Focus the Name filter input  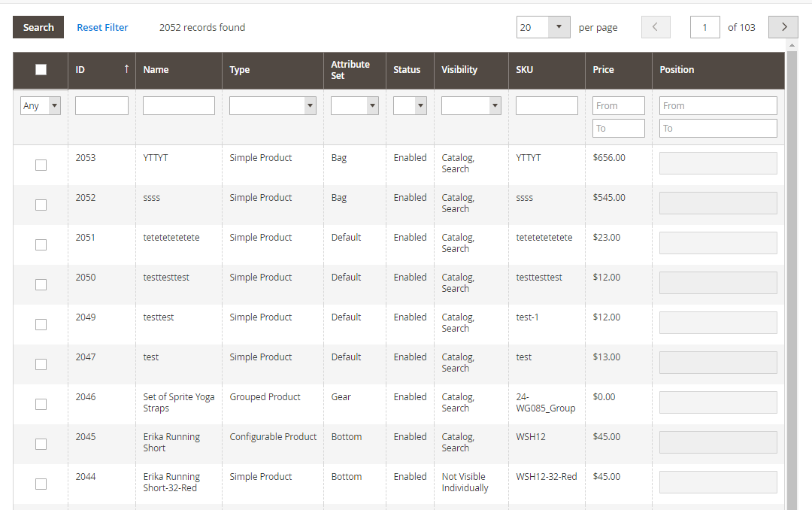point(179,106)
